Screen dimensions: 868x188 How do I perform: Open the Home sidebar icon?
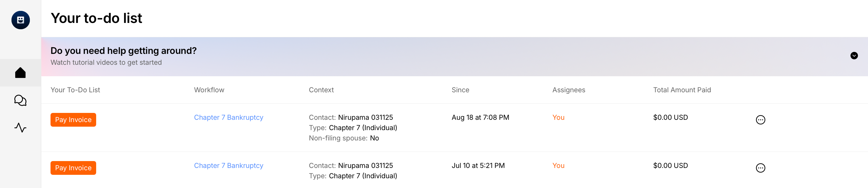click(21, 73)
